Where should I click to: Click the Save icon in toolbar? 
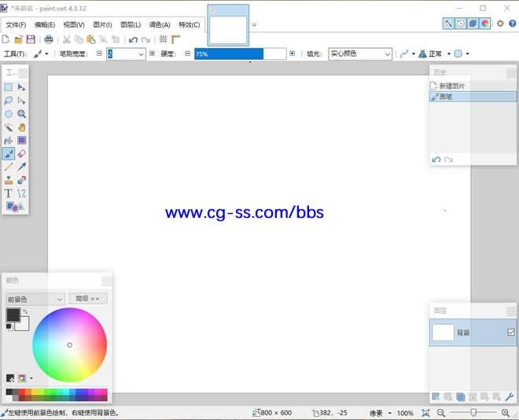[x=31, y=39]
